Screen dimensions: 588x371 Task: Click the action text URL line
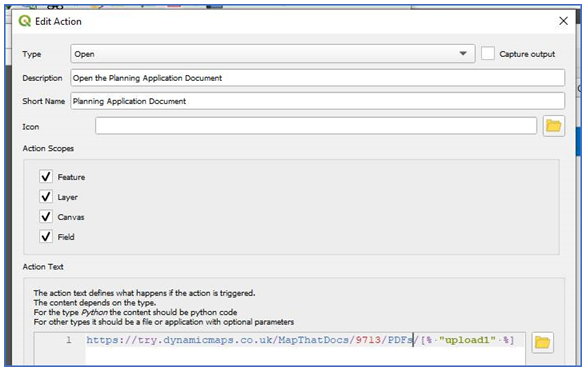pyautogui.click(x=300, y=340)
